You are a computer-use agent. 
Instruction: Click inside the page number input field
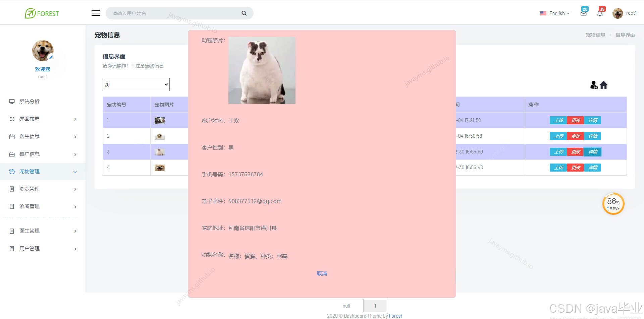[375, 305]
